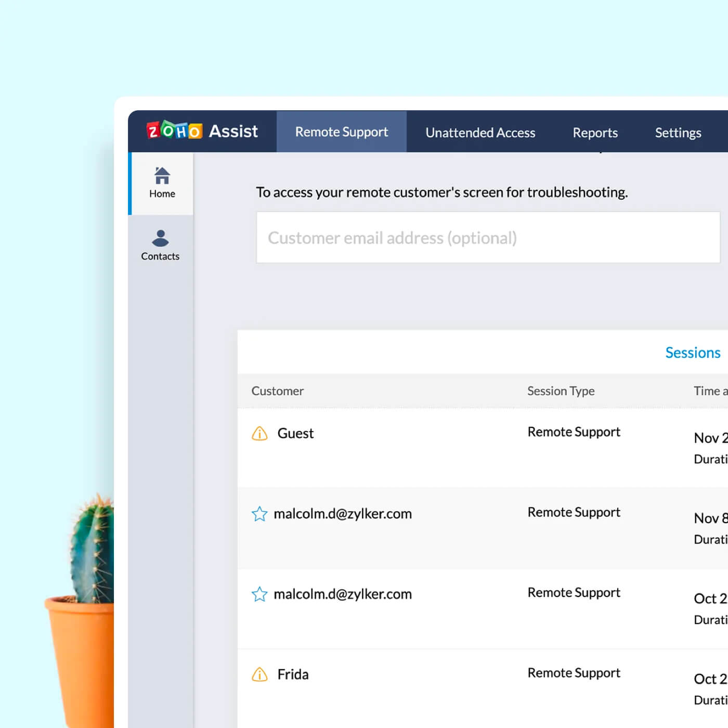Click the warning icon beside Frida
728x728 pixels.
pyautogui.click(x=259, y=674)
